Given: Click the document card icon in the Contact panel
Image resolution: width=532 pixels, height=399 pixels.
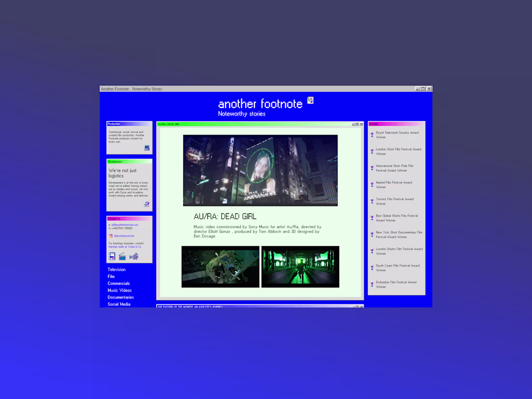Looking at the screenshot, I should point(112,256).
